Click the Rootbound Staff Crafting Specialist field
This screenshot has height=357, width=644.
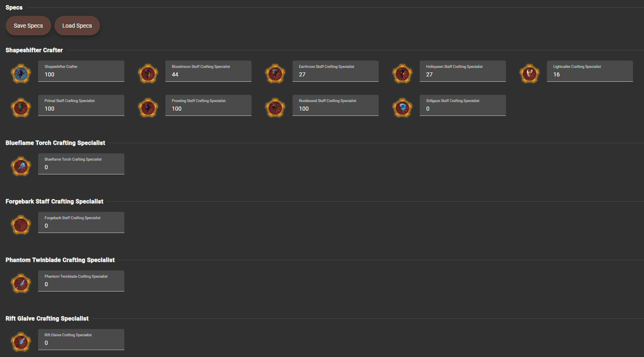(335, 109)
